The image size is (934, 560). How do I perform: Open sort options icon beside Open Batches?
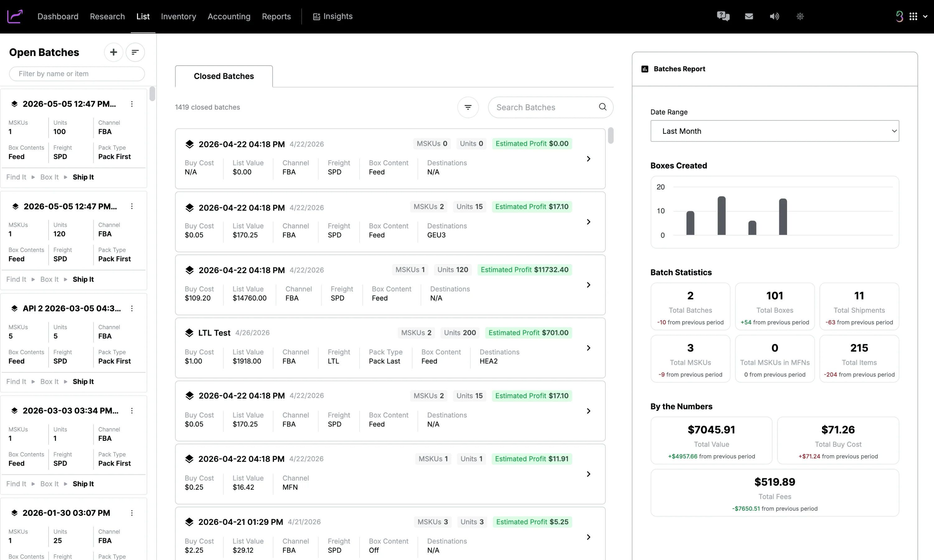(x=135, y=52)
